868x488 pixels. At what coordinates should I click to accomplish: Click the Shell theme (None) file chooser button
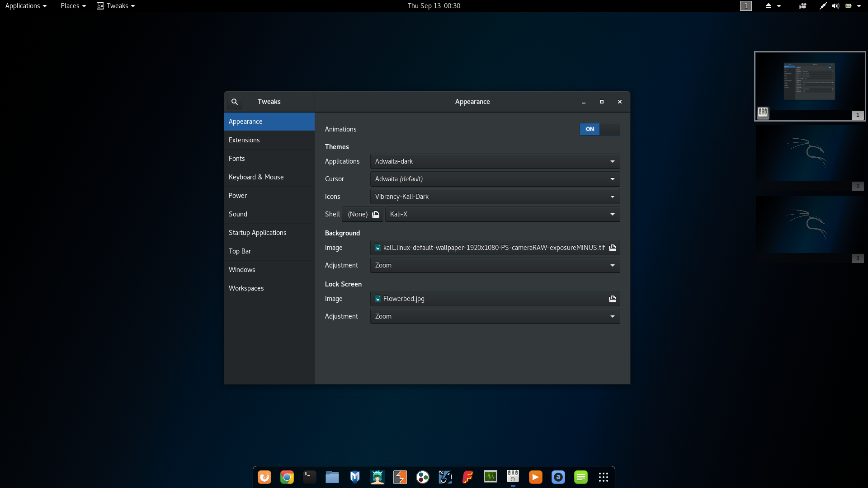tap(363, 214)
